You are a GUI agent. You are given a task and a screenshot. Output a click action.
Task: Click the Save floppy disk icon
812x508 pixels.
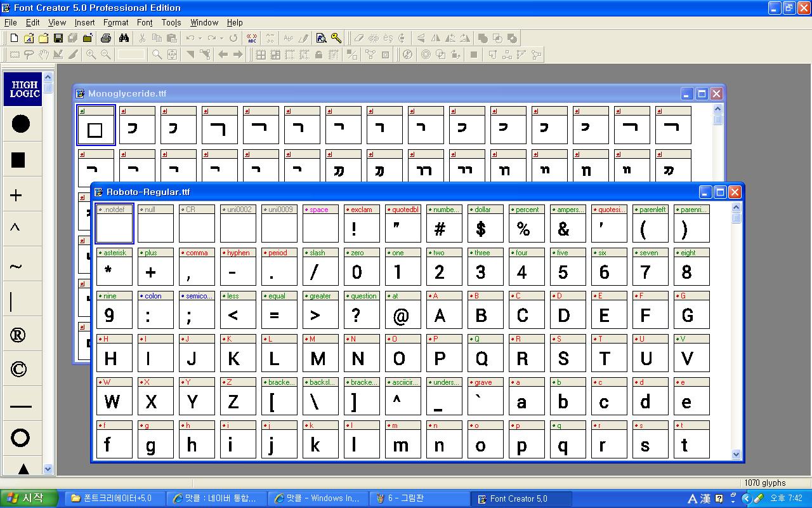[58, 38]
